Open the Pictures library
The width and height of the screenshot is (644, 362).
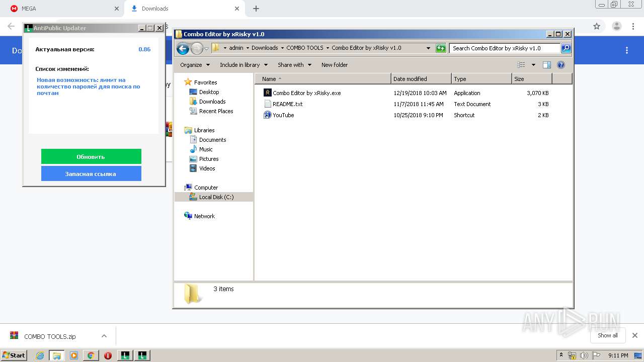[204, 159]
